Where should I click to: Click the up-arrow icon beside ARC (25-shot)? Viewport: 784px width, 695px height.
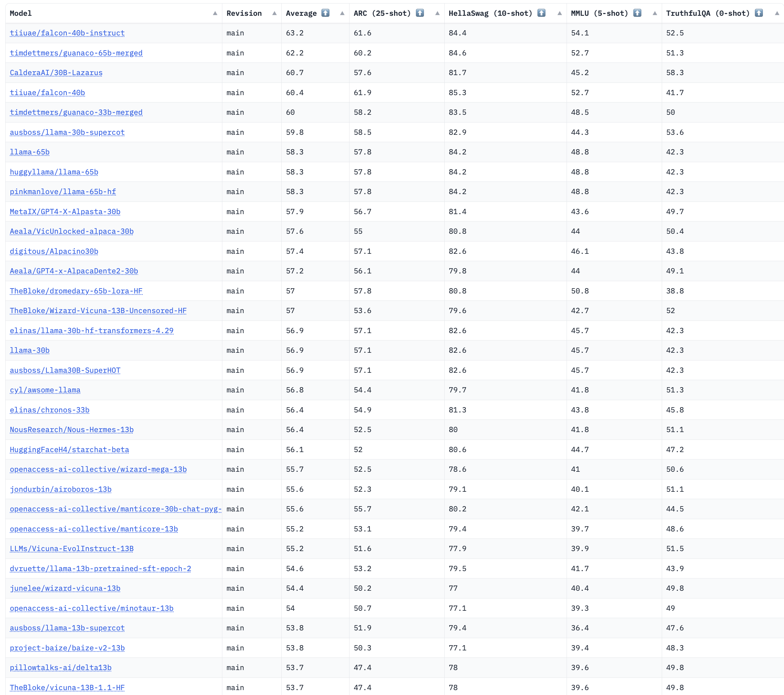(420, 13)
